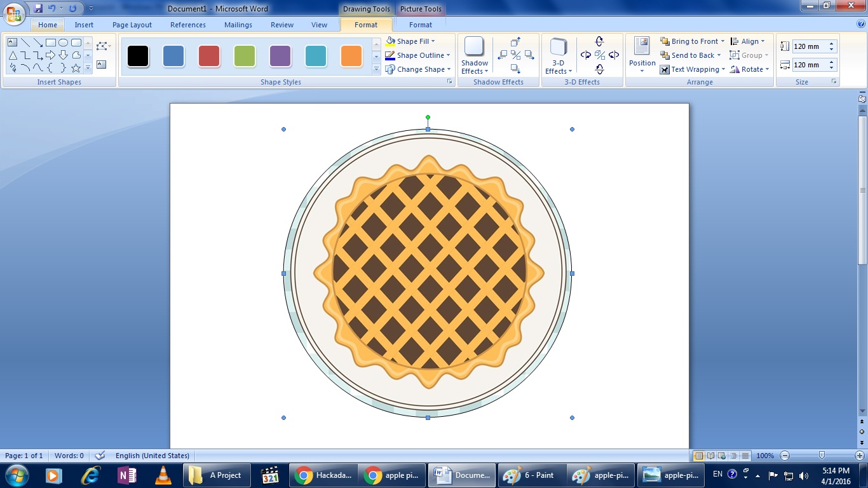
Task: Open OneNote from taskbar
Action: [127, 475]
